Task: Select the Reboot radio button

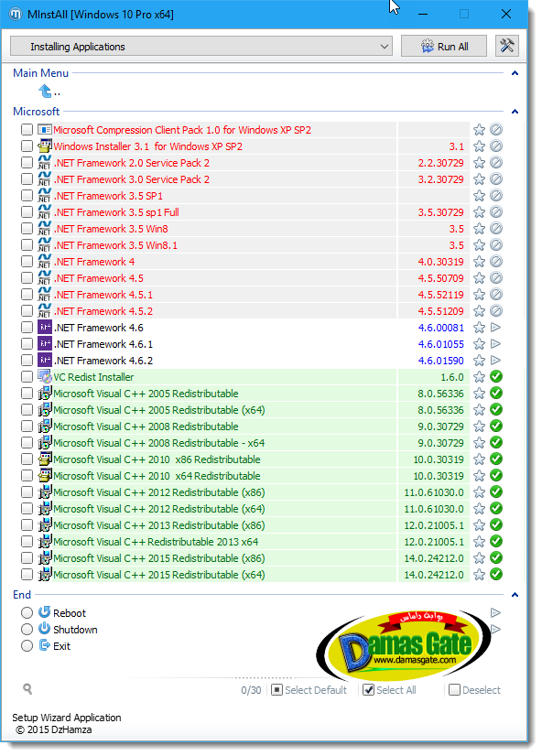Action: pyautogui.click(x=27, y=613)
